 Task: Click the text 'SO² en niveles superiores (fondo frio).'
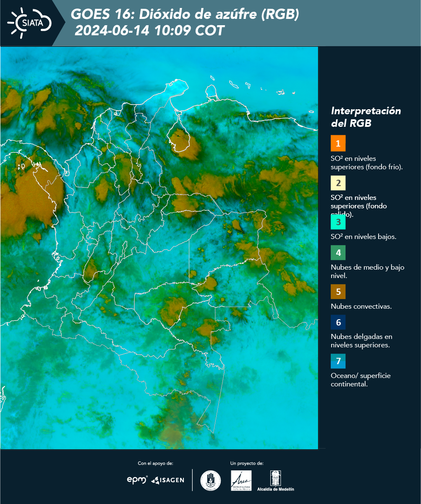tap(367, 163)
